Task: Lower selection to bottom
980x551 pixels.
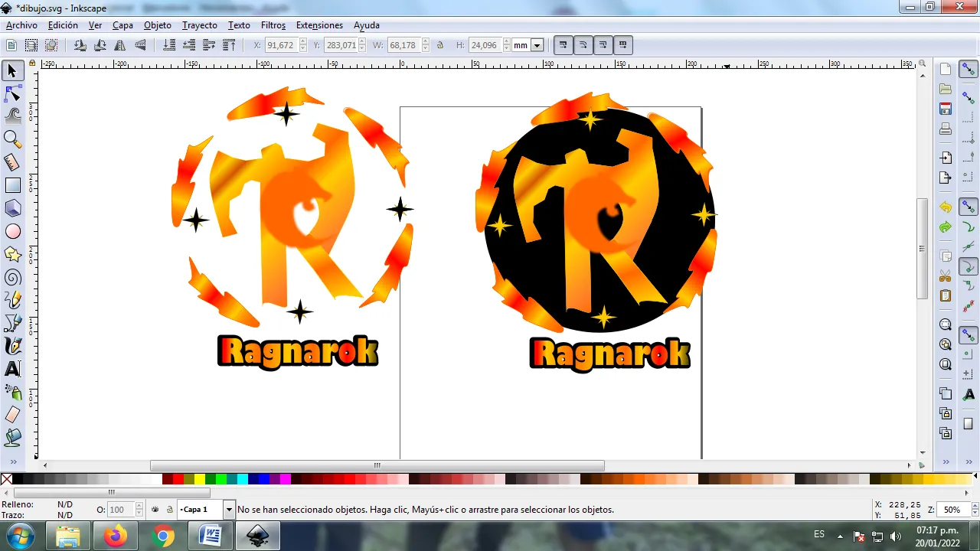Action: [169, 45]
